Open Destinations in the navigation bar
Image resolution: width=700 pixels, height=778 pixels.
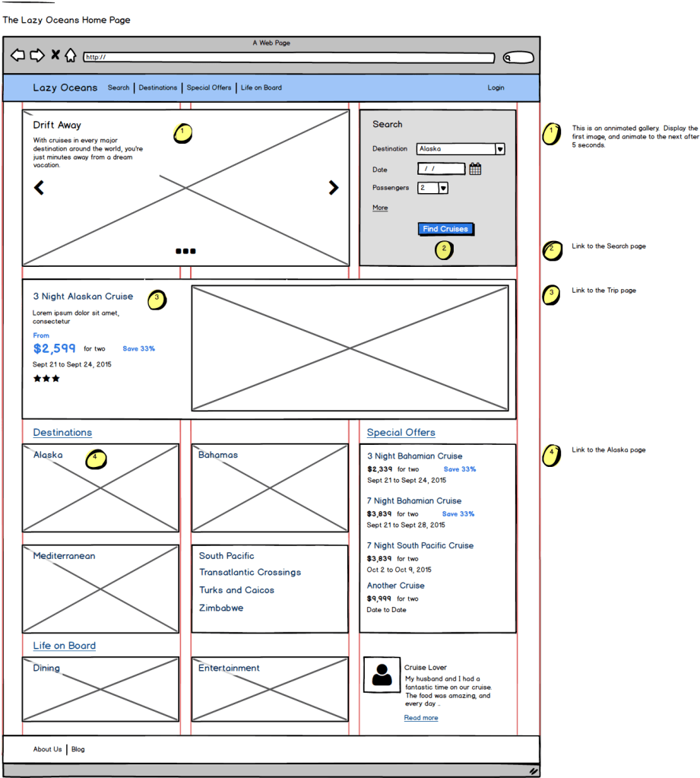click(x=157, y=87)
